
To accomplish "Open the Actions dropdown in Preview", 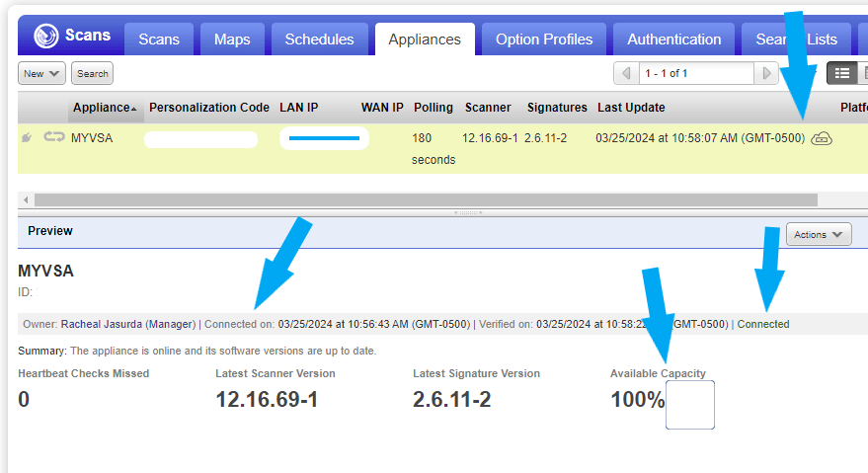I will 819,234.
